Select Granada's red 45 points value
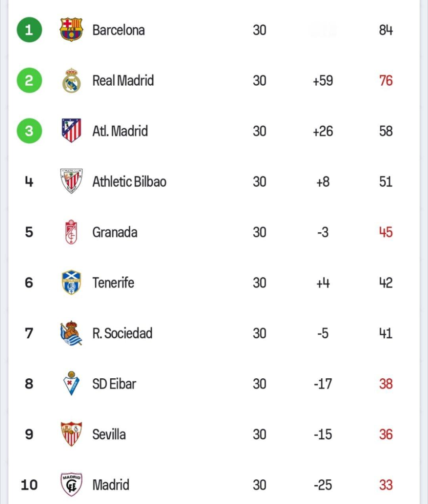The image size is (428, 504). pos(386,232)
